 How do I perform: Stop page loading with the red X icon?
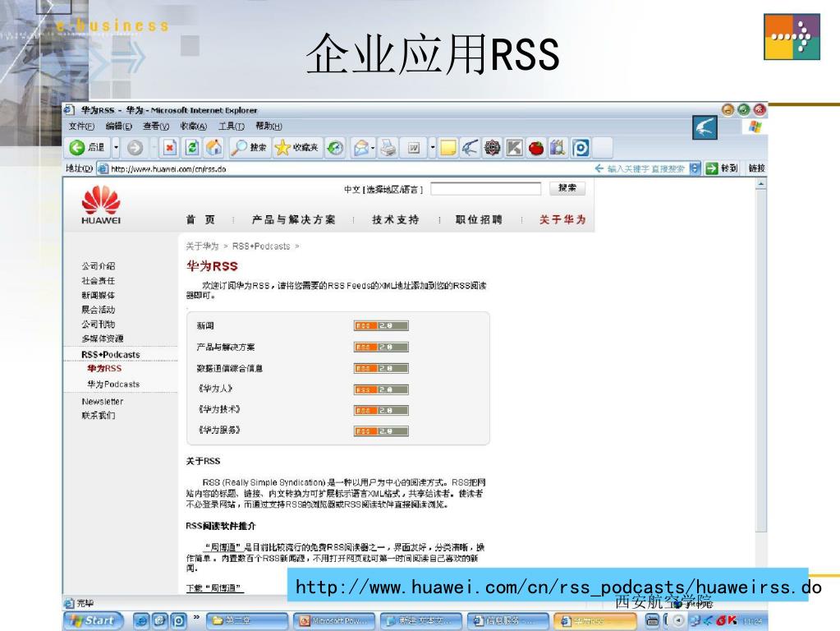(x=170, y=147)
